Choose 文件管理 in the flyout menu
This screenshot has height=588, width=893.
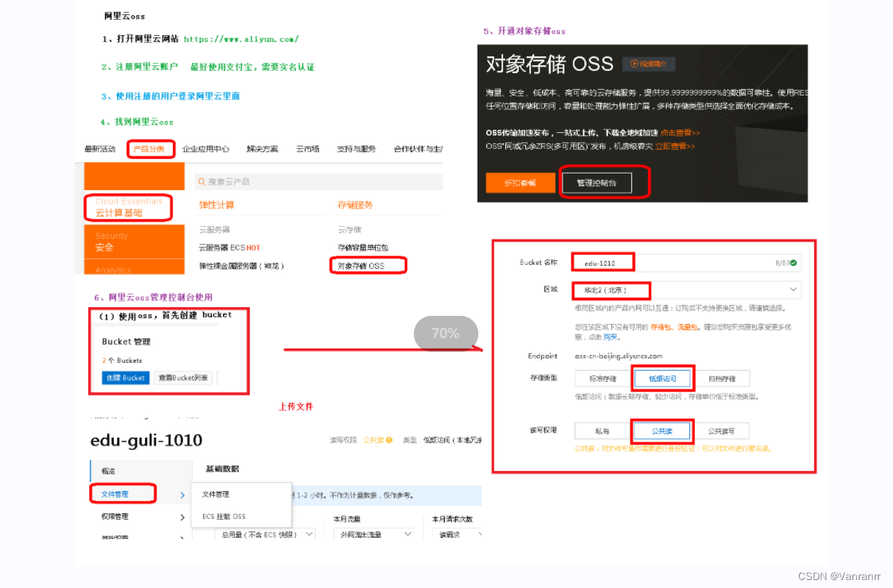pos(216,494)
